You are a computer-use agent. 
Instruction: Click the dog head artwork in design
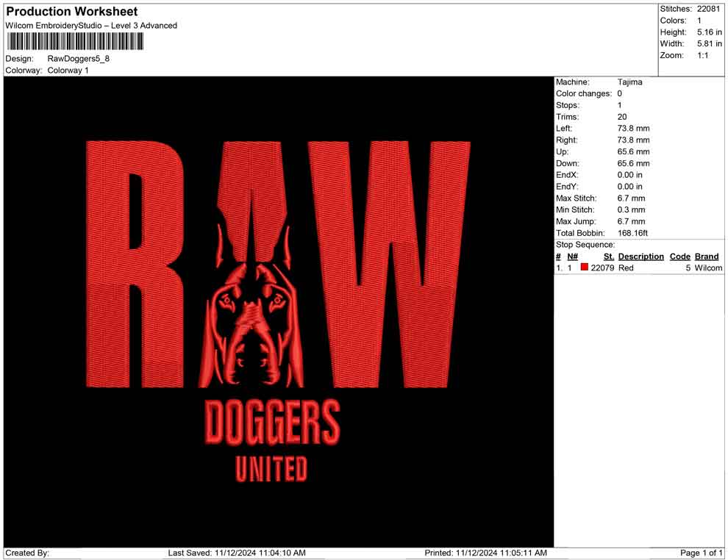pyautogui.click(x=251, y=306)
